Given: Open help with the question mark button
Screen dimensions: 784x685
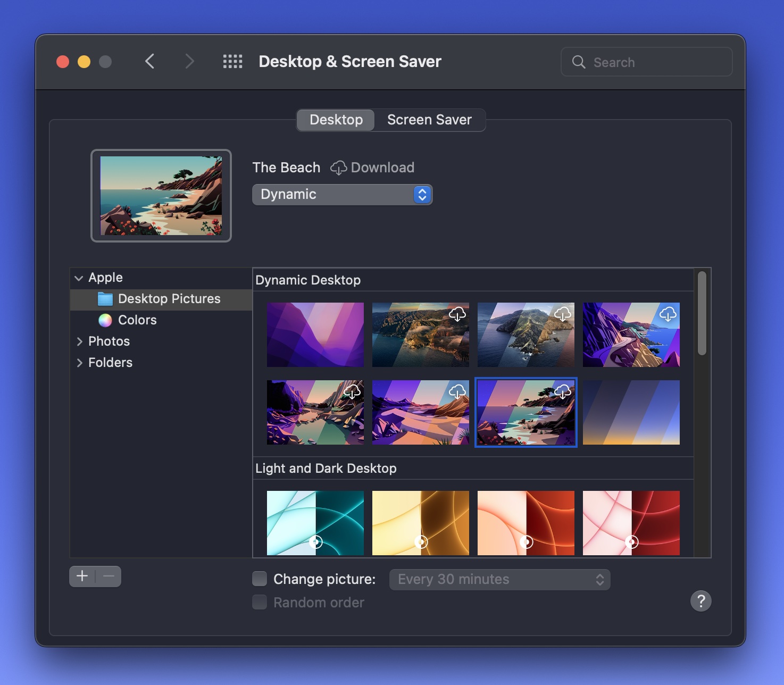Looking at the screenshot, I should 701,601.
